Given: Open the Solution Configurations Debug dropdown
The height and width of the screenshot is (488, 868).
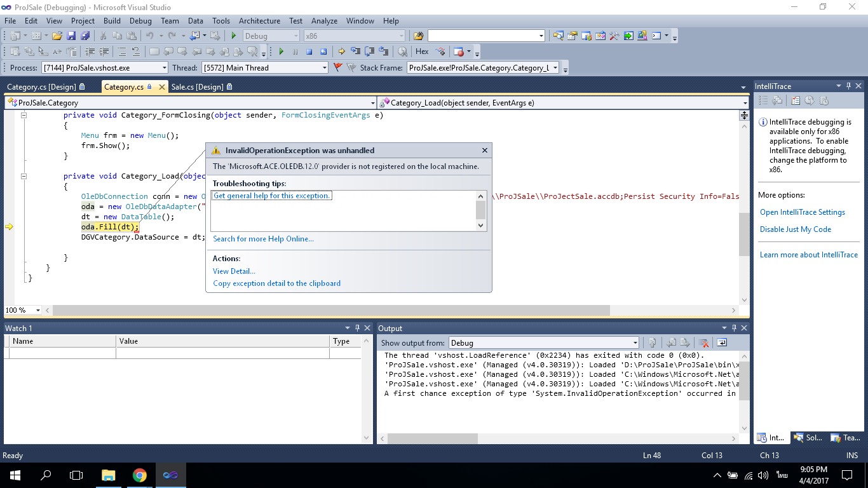Looking at the screenshot, I should pyautogui.click(x=271, y=36).
